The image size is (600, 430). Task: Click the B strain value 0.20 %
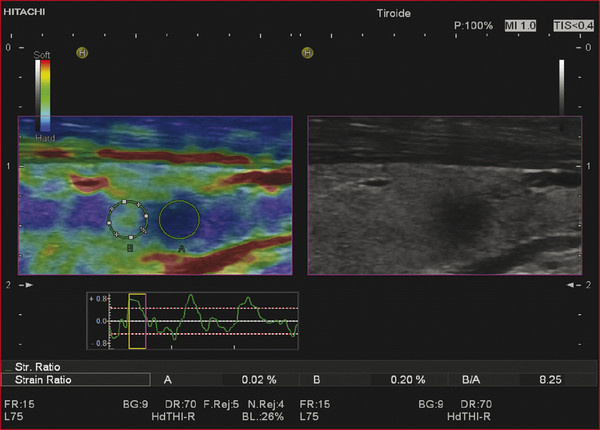click(407, 380)
